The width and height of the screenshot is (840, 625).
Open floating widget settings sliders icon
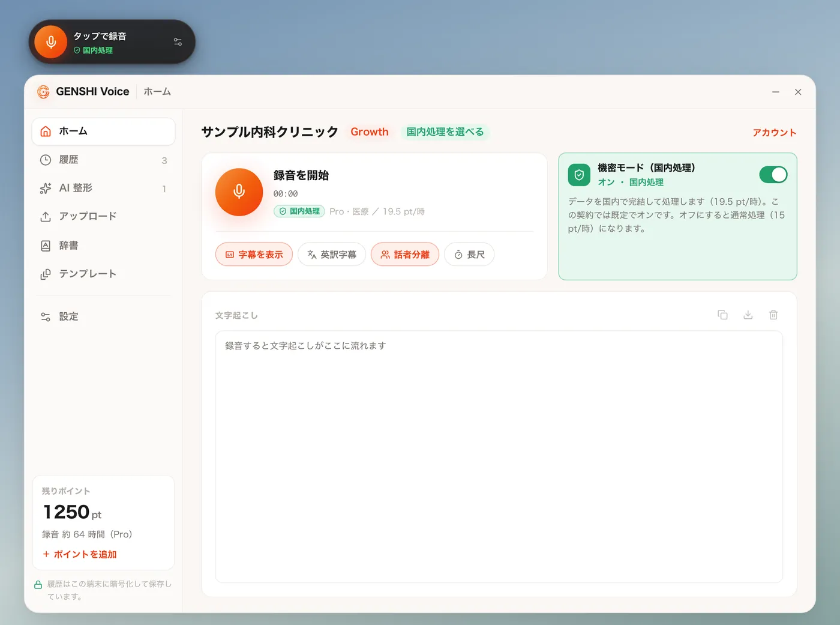click(x=178, y=42)
